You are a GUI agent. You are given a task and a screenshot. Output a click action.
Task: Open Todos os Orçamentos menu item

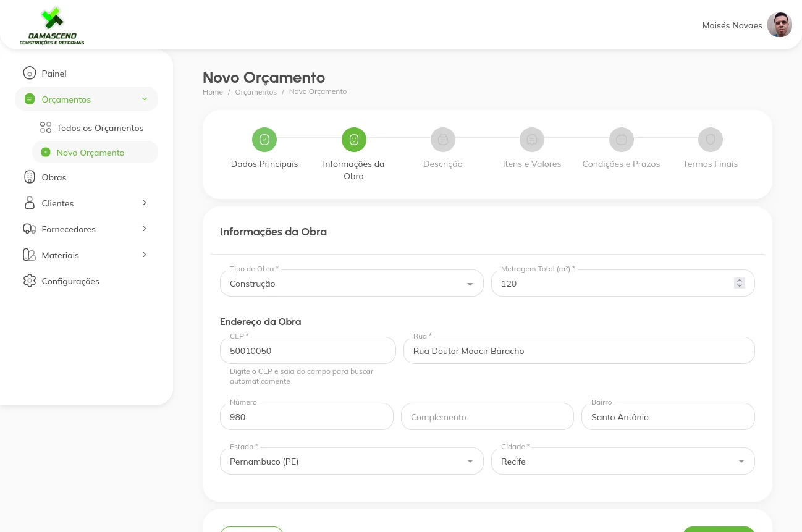[x=99, y=128]
